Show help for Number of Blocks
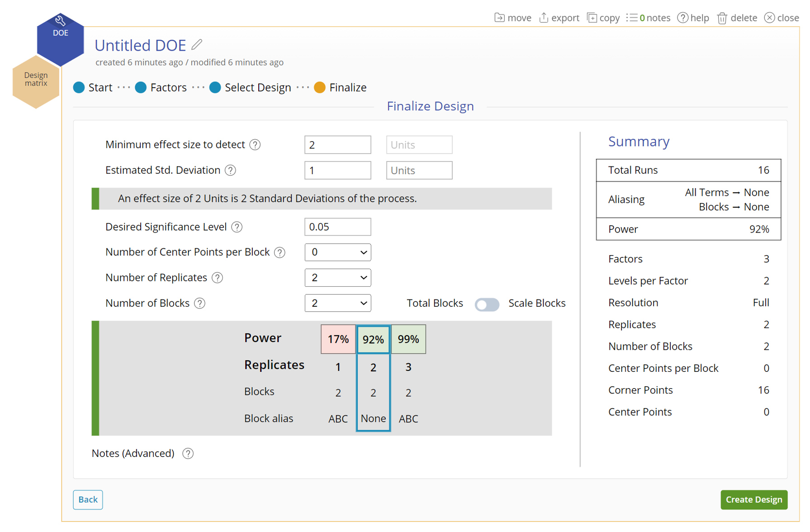 coord(199,303)
